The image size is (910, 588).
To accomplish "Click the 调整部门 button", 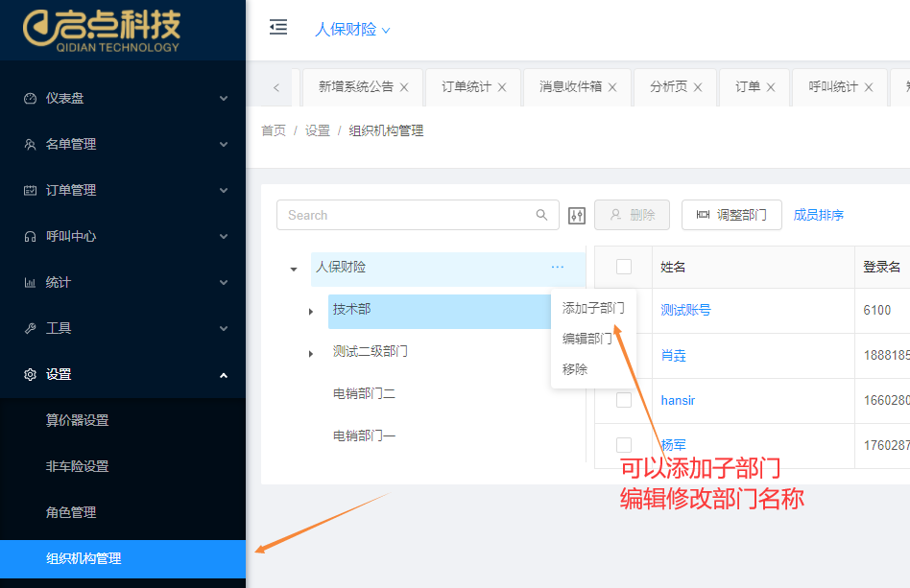I will (x=731, y=215).
